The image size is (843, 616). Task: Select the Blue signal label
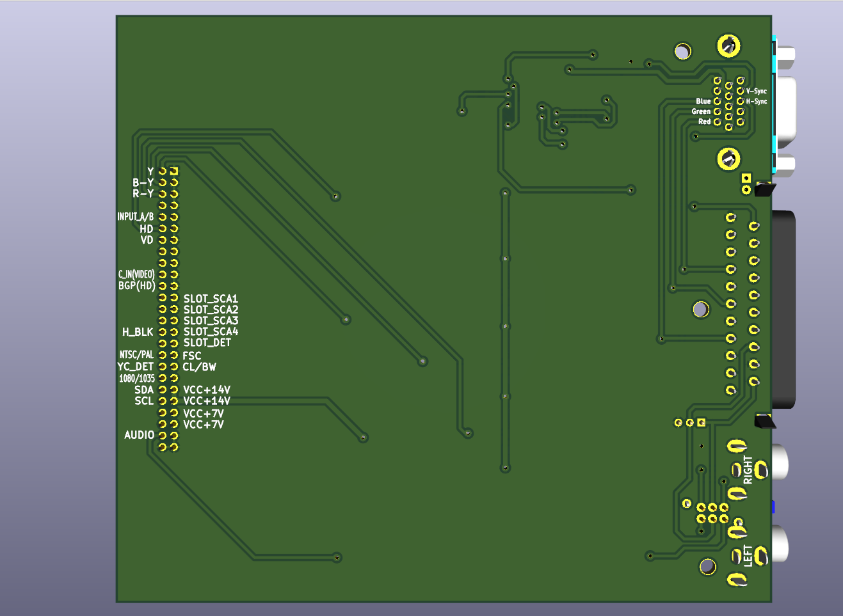coord(703,101)
